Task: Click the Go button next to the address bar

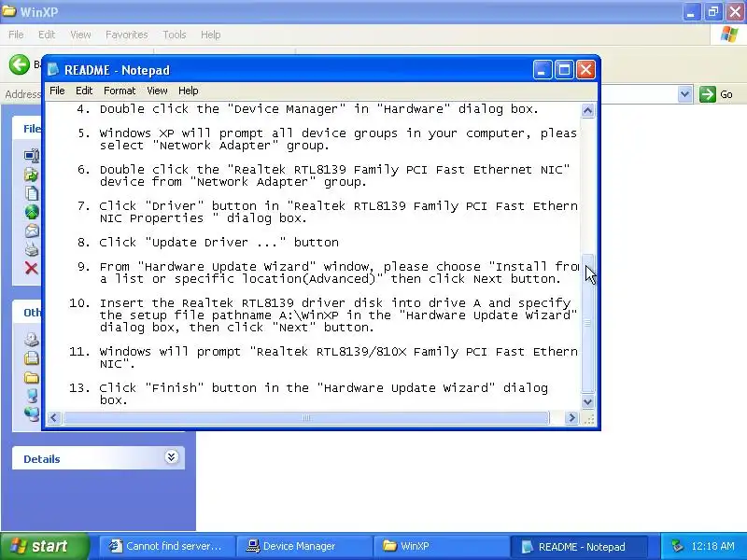Action: [716, 94]
